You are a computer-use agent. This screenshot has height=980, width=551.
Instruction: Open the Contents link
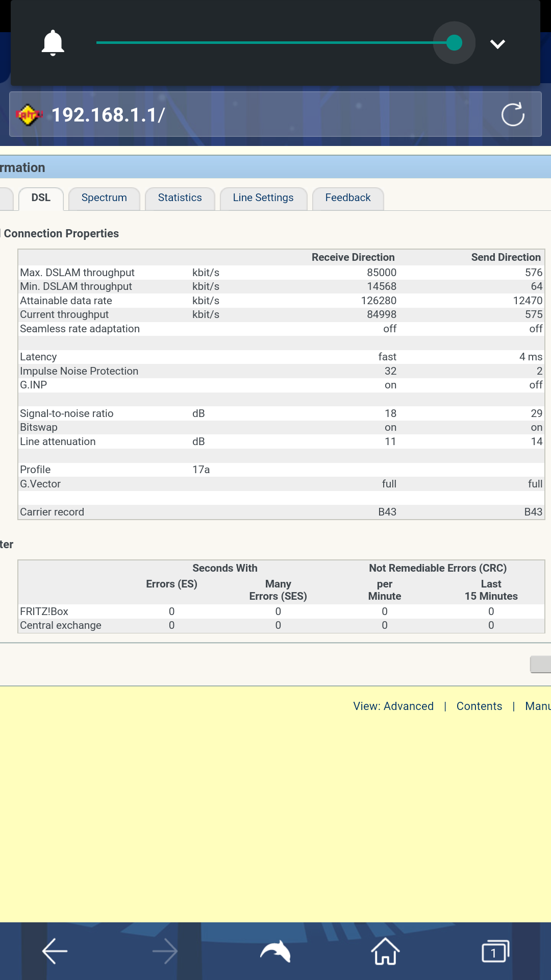coord(479,706)
